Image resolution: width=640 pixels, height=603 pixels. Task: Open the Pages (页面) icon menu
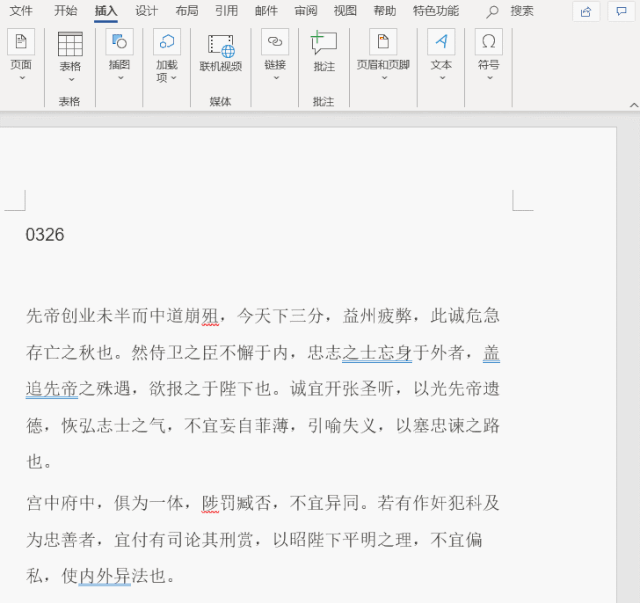pos(21,43)
